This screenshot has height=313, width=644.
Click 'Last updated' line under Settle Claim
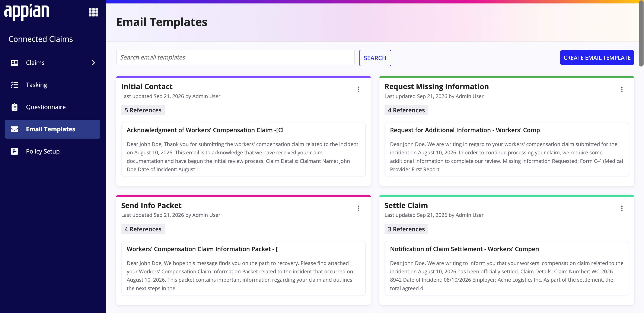434,215
